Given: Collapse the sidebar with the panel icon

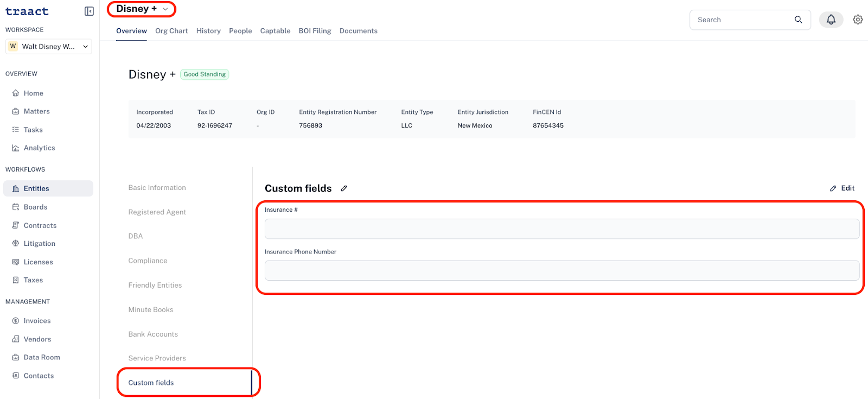Looking at the screenshot, I should tap(90, 11).
